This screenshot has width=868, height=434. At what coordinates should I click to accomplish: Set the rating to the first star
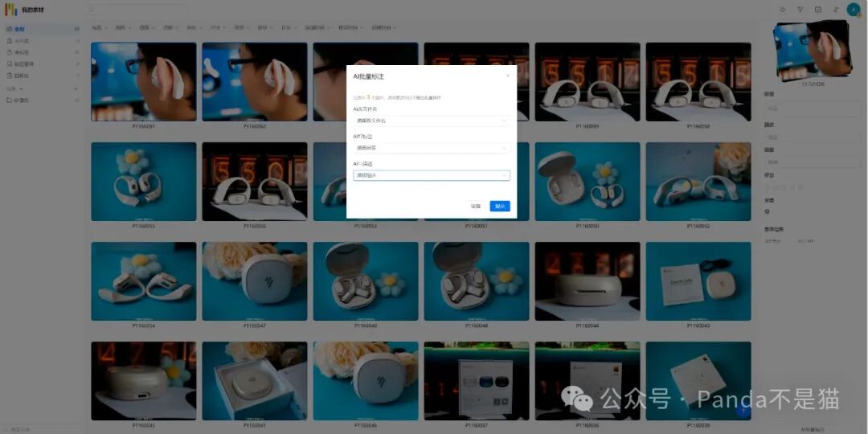click(768, 187)
